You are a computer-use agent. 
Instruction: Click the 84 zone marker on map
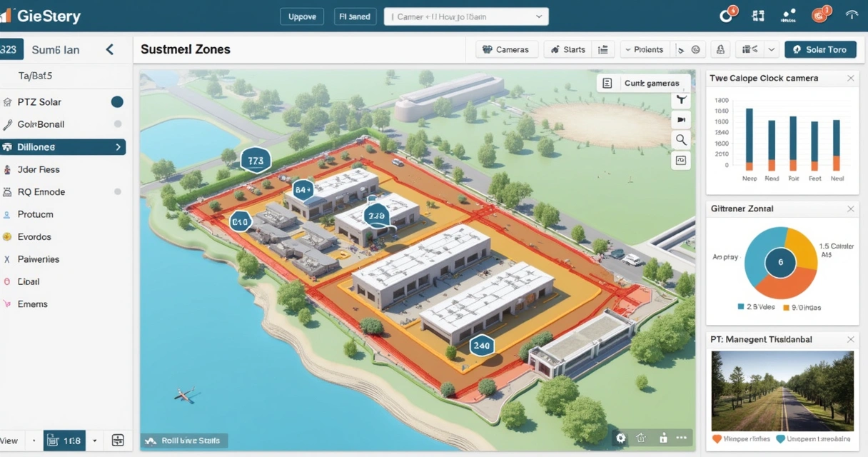click(x=303, y=190)
